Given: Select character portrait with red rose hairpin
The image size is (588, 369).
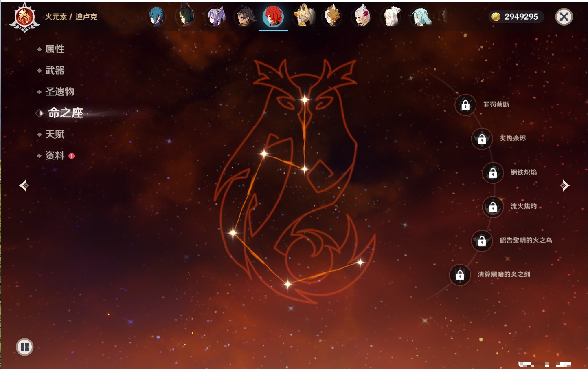Looking at the screenshot, I should pyautogui.click(x=361, y=17).
